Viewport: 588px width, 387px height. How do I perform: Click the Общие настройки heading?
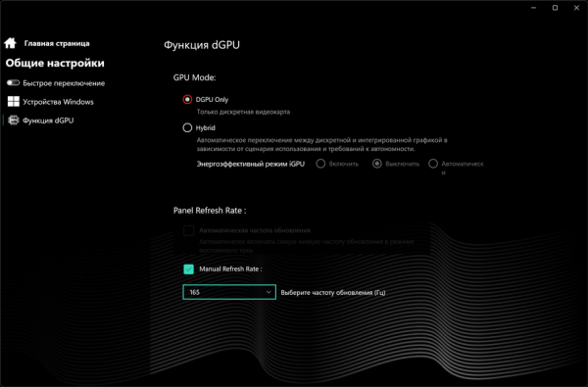click(55, 63)
